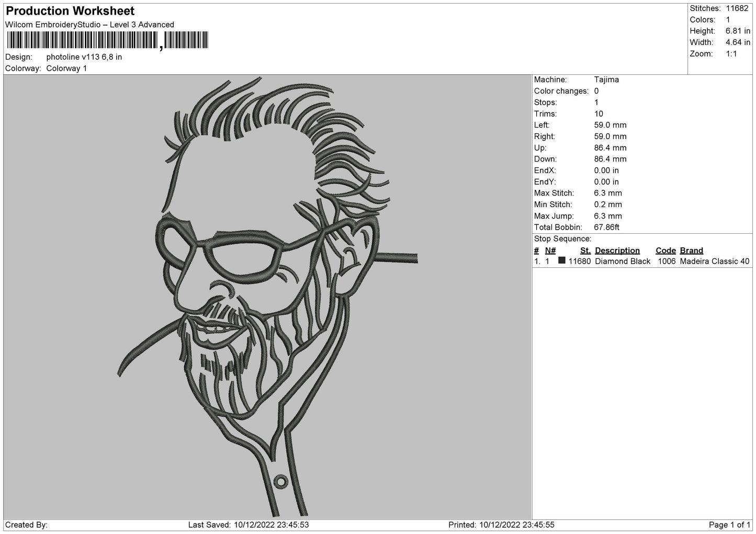The width and height of the screenshot is (756, 534).
Task: Click the Min Stitch value 0.2 mm
Action: [x=608, y=204]
